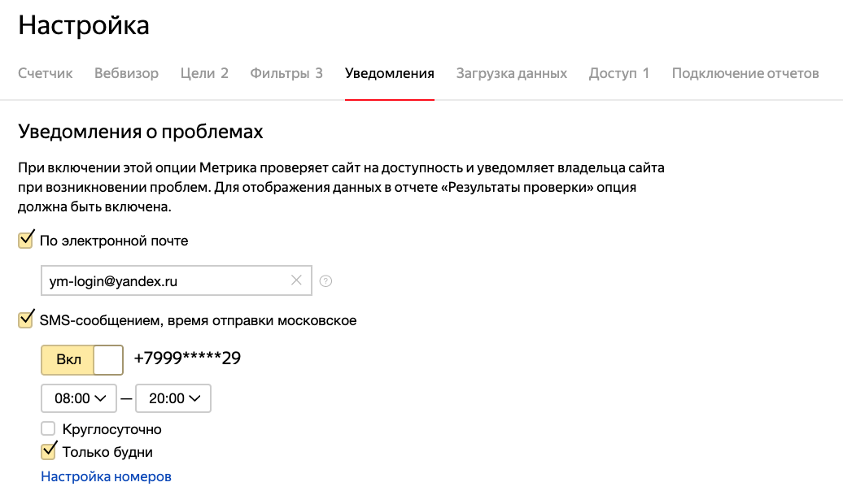Select the 'Уведомления о проблемах' heading

[141, 132]
